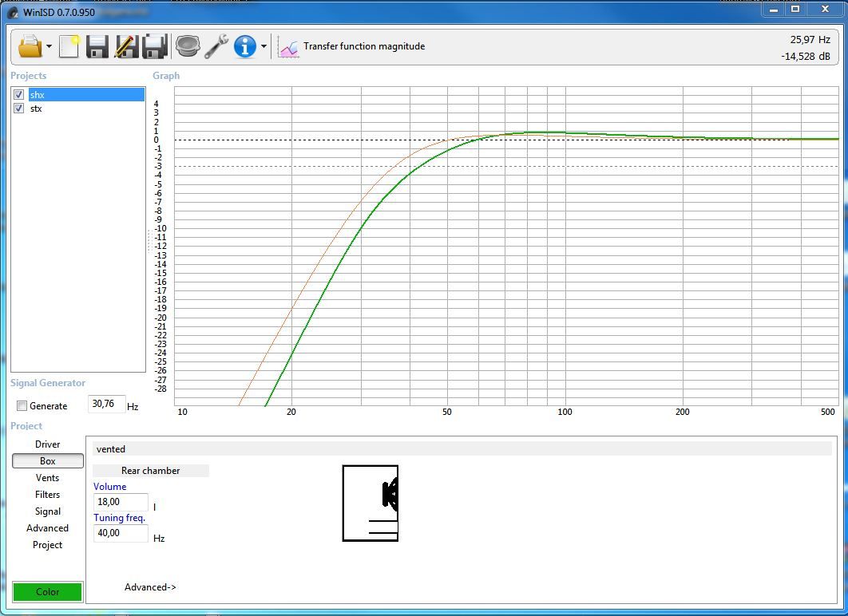Click the Advanced-> link
Image resolution: width=848 pixels, height=616 pixels.
pos(150,586)
